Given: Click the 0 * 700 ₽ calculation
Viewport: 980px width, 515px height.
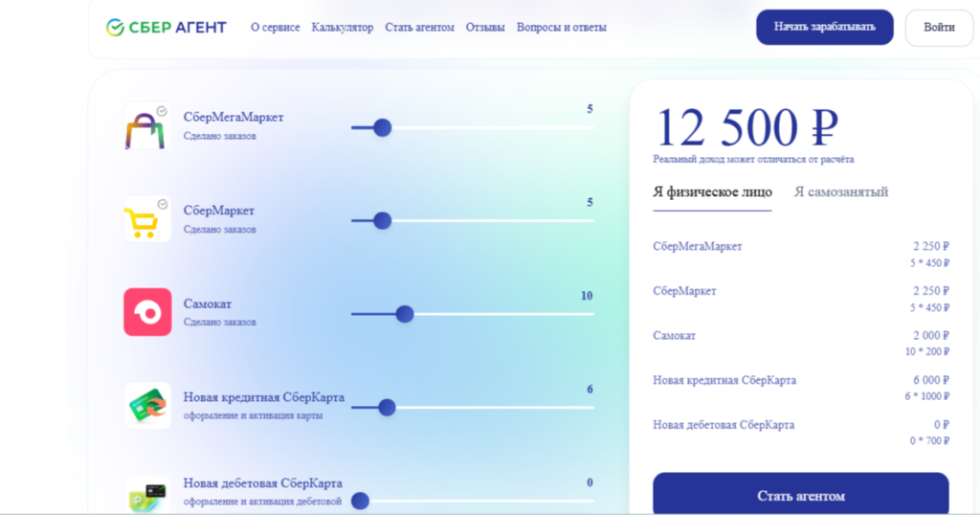Looking at the screenshot, I should pos(929,441).
